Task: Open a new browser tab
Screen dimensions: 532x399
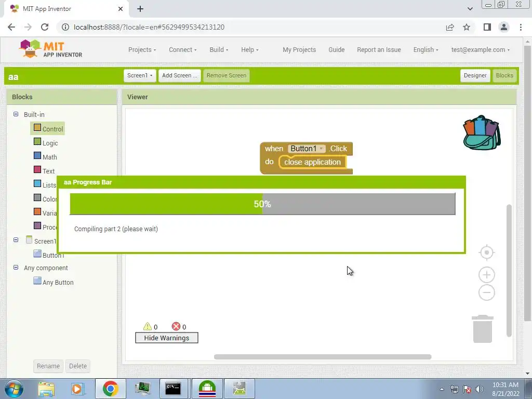Action: [x=140, y=9]
